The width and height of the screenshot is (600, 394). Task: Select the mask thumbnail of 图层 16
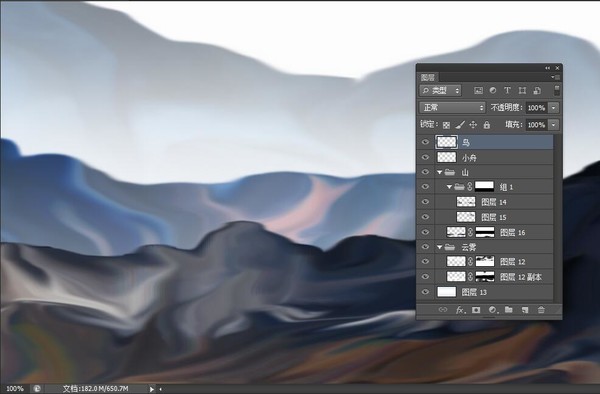click(x=485, y=232)
